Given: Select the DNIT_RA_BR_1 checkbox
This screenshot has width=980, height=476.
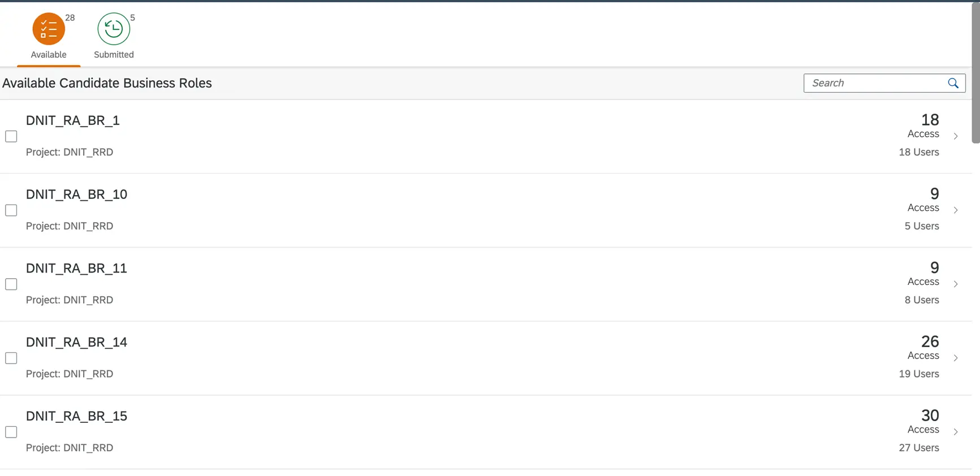Looking at the screenshot, I should tap(11, 136).
